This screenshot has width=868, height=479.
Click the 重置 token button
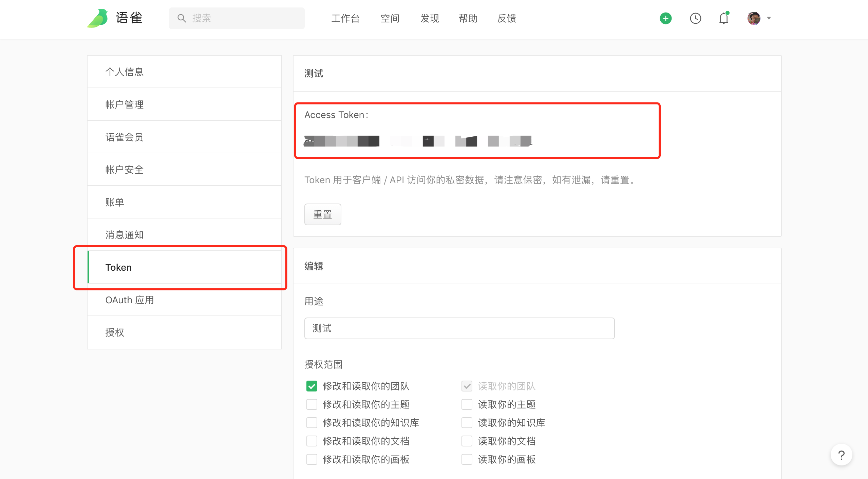pyautogui.click(x=323, y=214)
